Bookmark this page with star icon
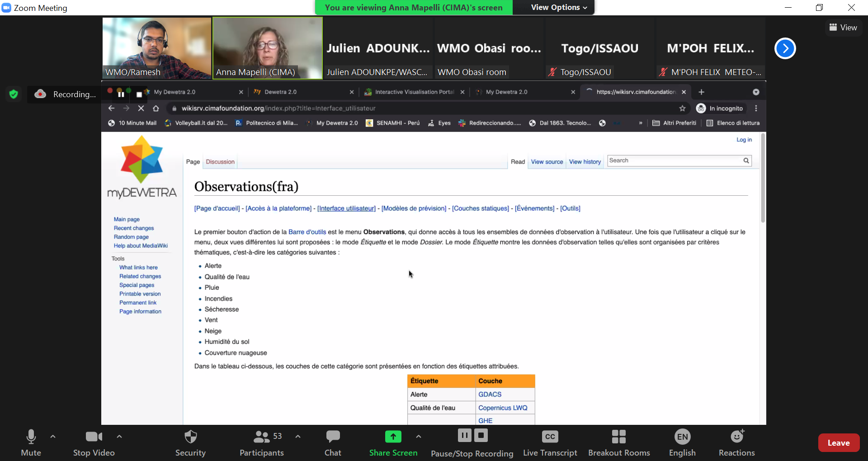The image size is (868, 461). pyautogui.click(x=683, y=108)
